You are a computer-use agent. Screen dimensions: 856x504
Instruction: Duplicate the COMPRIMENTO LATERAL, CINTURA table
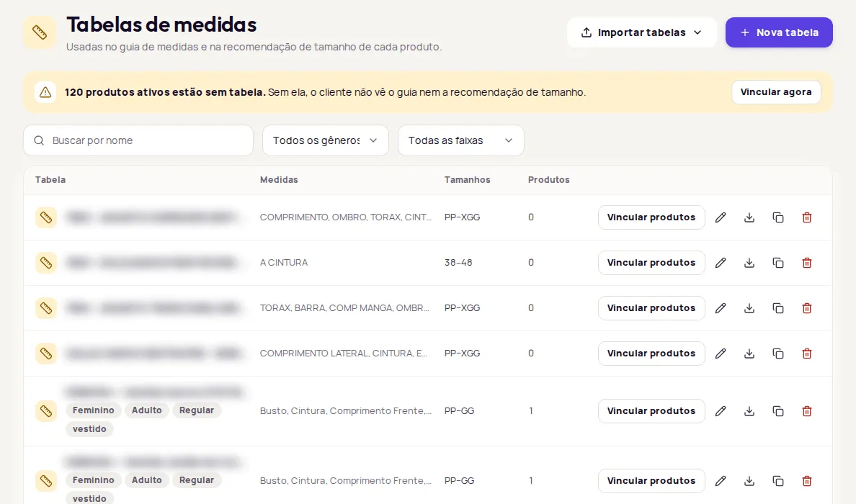coord(778,353)
